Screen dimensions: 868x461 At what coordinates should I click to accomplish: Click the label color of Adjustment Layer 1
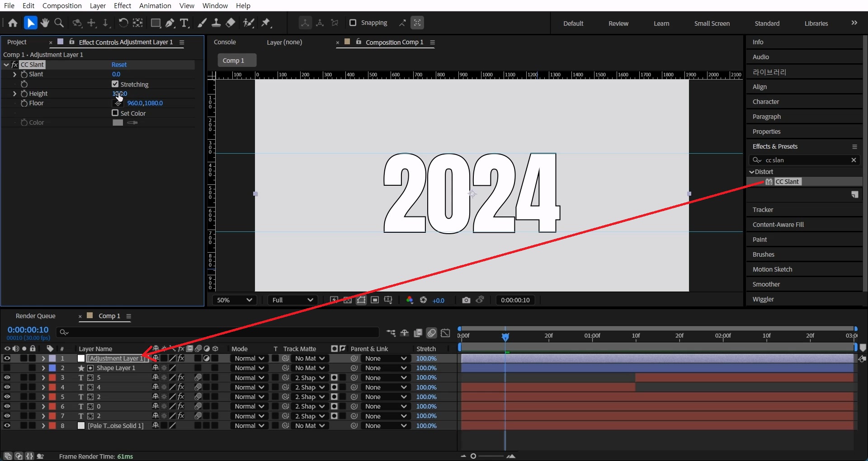pyautogui.click(x=52, y=358)
